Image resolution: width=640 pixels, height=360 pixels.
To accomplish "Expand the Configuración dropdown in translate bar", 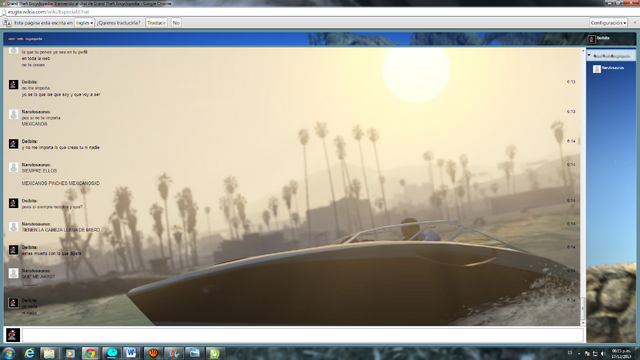I will click(x=608, y=23).
